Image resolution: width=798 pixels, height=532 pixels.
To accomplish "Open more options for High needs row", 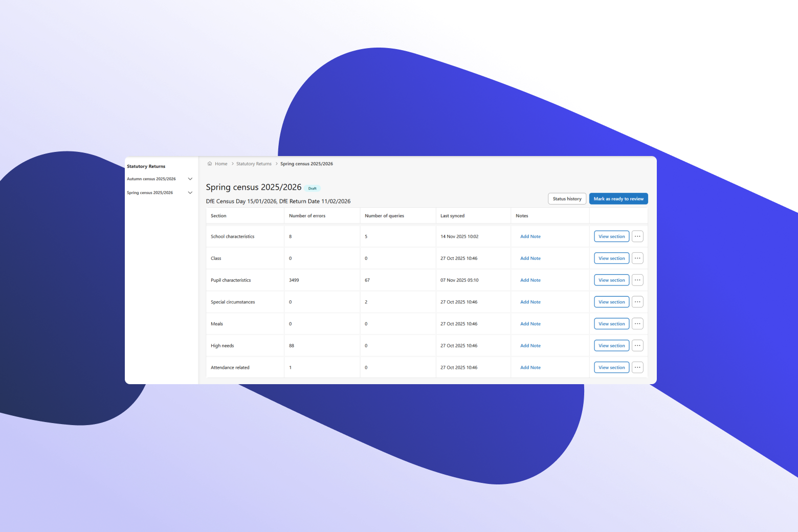I will (637, 346).
